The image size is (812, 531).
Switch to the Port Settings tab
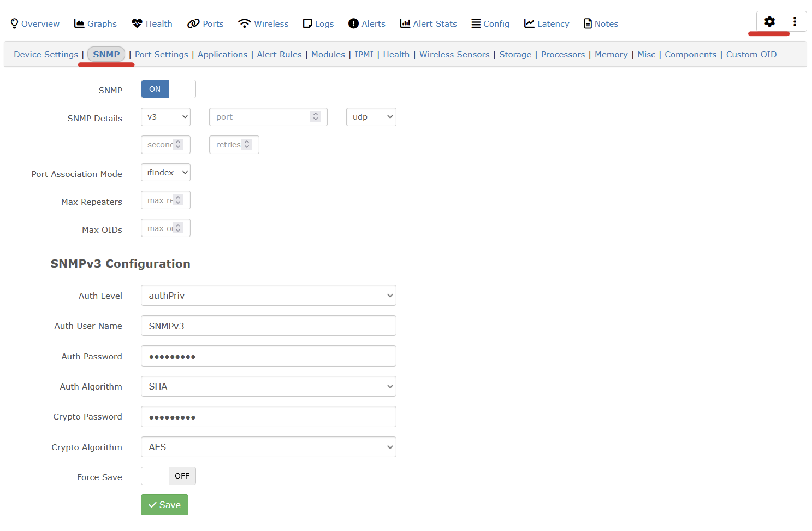pos(161,55)
